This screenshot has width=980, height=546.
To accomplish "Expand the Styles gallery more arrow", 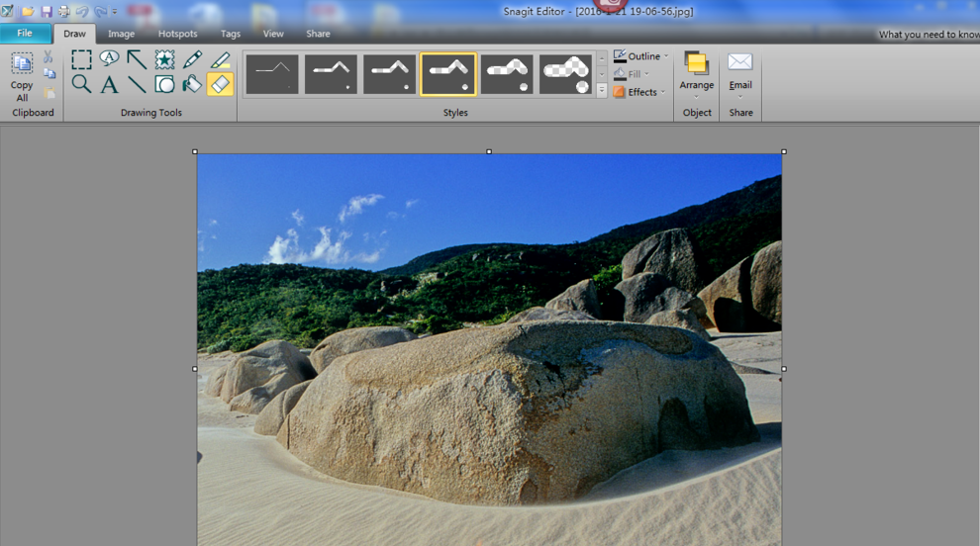I will point(602,91).
